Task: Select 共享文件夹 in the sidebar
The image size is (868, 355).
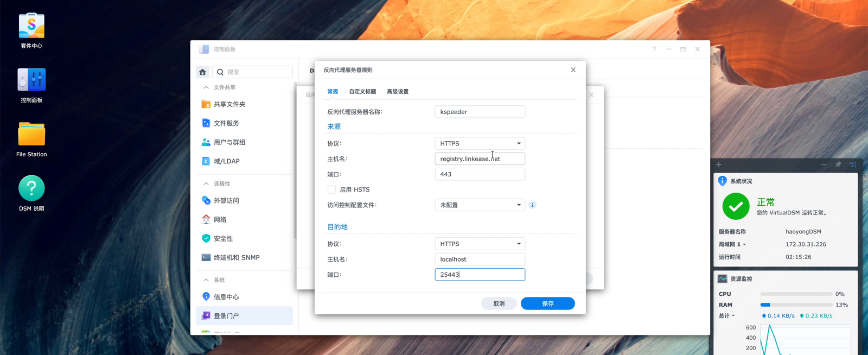Action: coord(244,104)
